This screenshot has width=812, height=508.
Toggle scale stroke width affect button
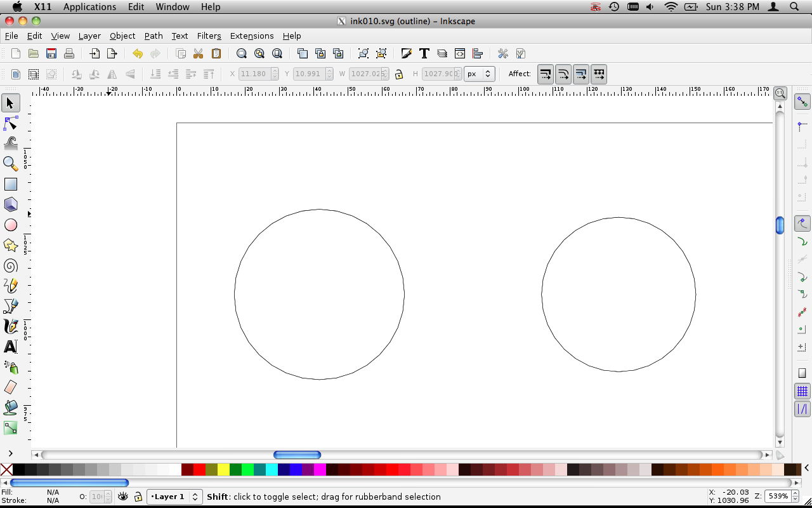(546, 74)
